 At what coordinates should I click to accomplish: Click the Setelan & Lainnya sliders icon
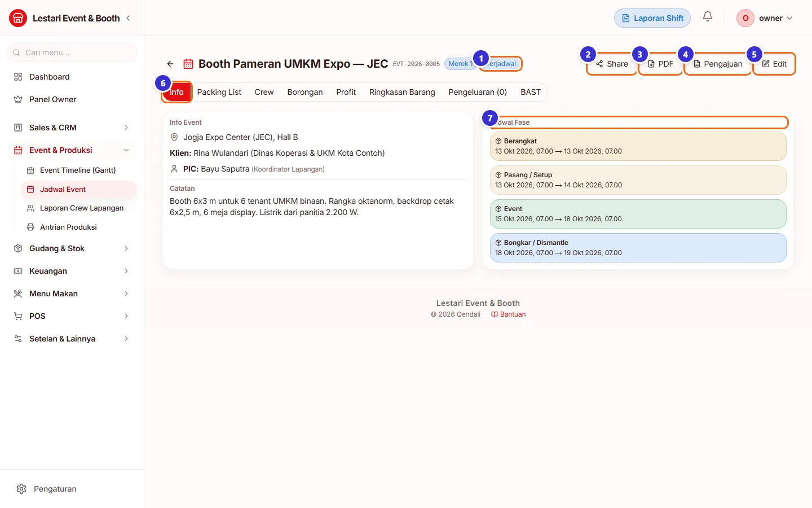(x=18, y=339)
